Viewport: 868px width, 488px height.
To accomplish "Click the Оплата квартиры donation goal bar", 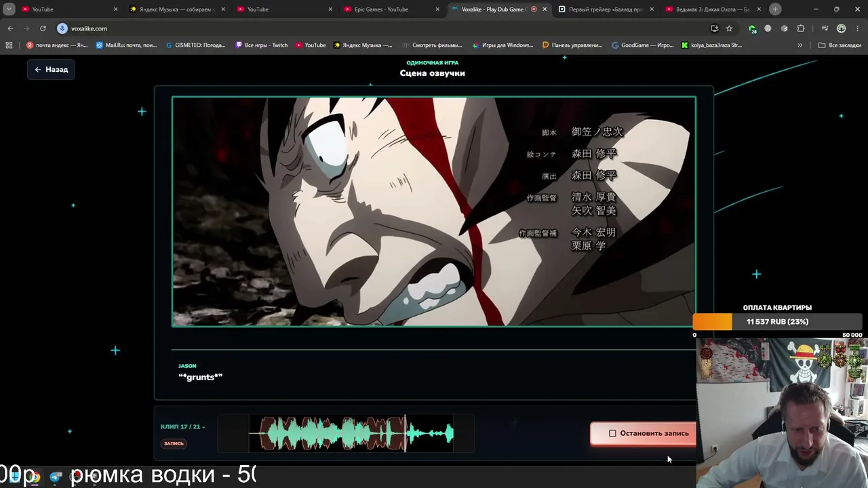I will click(x=777, y=322).
